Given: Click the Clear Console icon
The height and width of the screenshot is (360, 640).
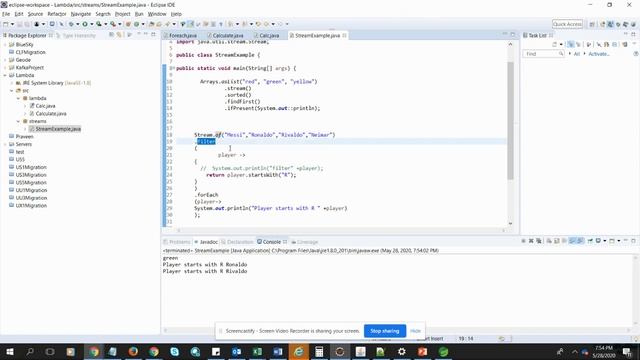Looking at the screenshot, I should pyautogui.click(x=549, y=241).
